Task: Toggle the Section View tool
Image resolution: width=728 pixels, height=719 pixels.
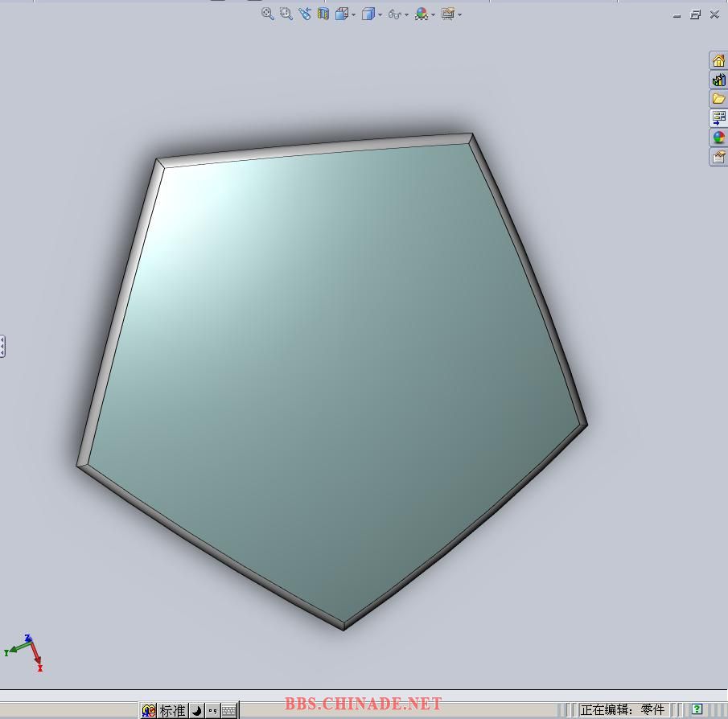Action: tap(323, 14)
